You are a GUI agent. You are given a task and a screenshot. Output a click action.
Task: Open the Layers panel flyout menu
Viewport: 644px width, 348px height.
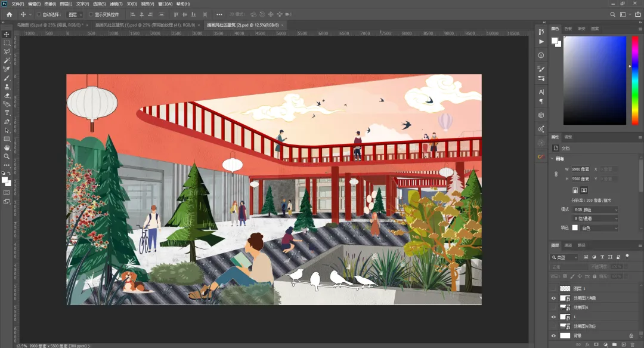point(640,245)
